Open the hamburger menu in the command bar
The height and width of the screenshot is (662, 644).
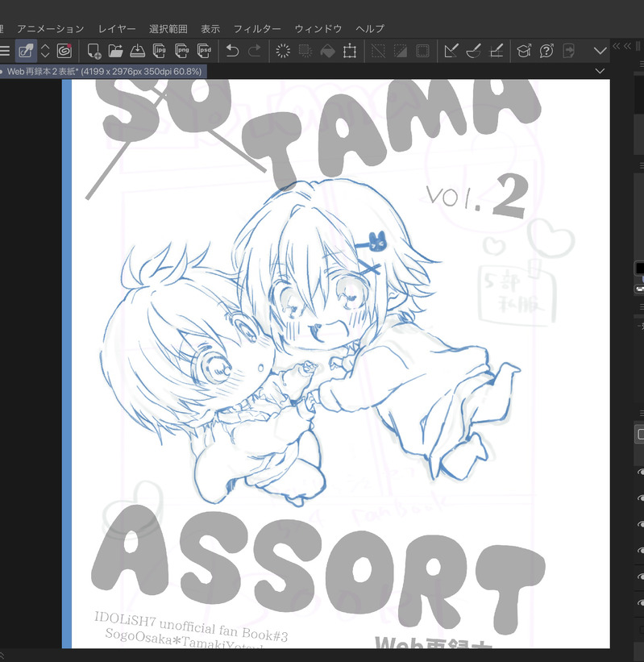(x=5, y=51)
